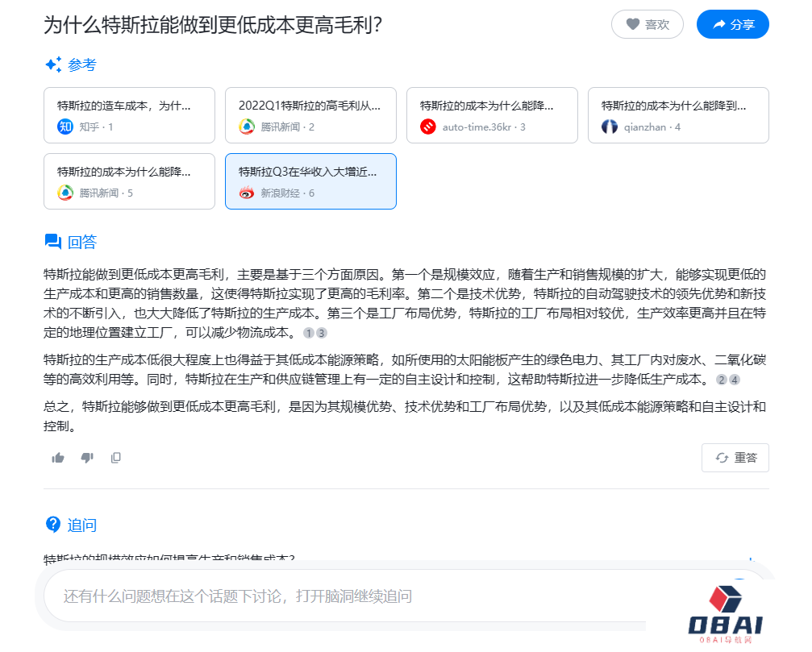Click the thumbs-down icon below the answer
The width and height of the screenshot is (812, 652).
click(87, 458)
